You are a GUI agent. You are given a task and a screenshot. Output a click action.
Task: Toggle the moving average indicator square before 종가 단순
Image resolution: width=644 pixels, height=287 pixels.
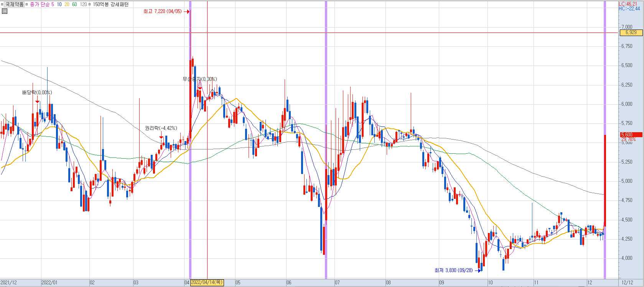[27, 4]
